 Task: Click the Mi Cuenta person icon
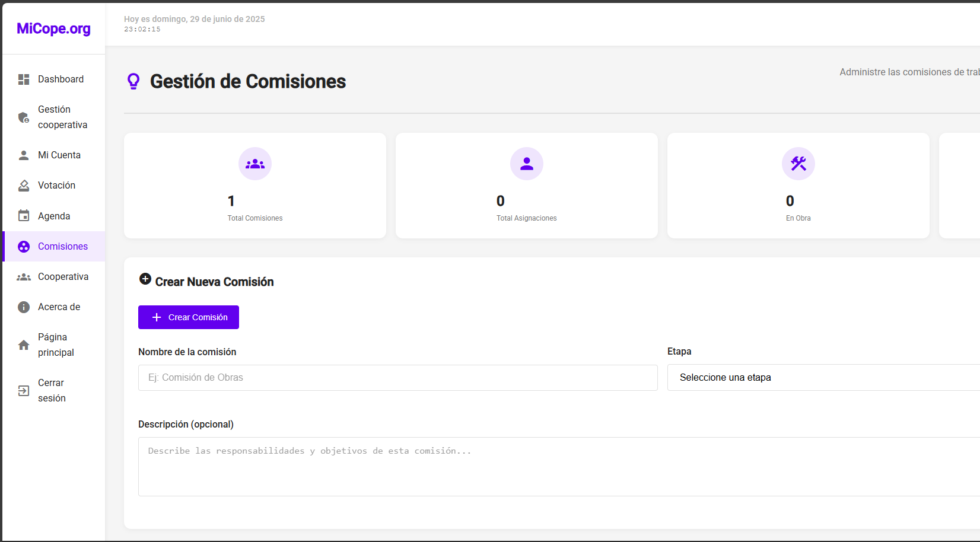[x=24, y=155]
